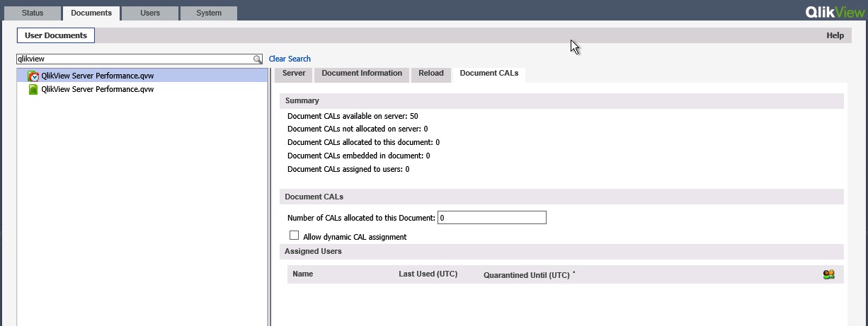Viewport: 868px width, 326px height.
Task: Switch to the Users tab
Action: pyautogui.click(x=149, y=13)
